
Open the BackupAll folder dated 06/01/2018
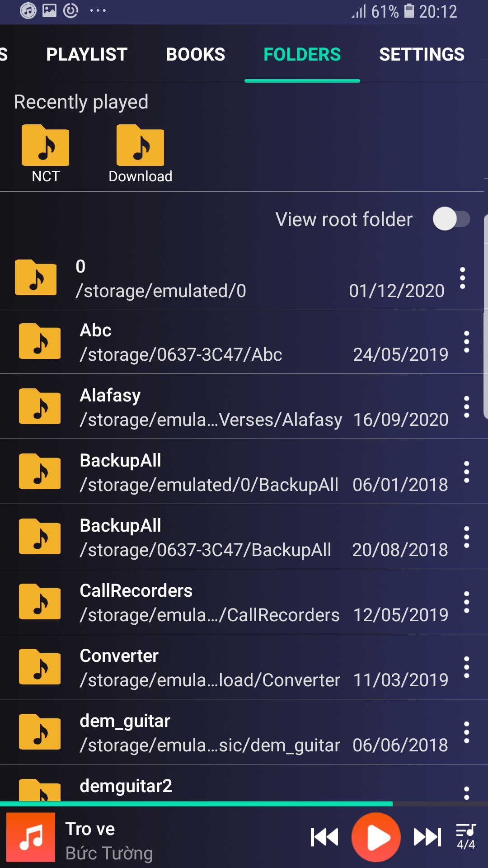pos(208,472)
